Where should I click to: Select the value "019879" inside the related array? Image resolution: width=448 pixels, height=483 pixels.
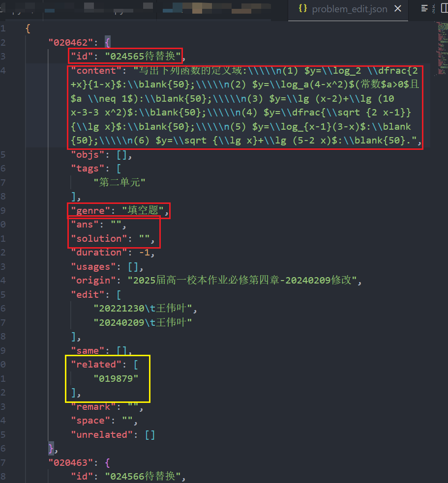click(117, 378)
